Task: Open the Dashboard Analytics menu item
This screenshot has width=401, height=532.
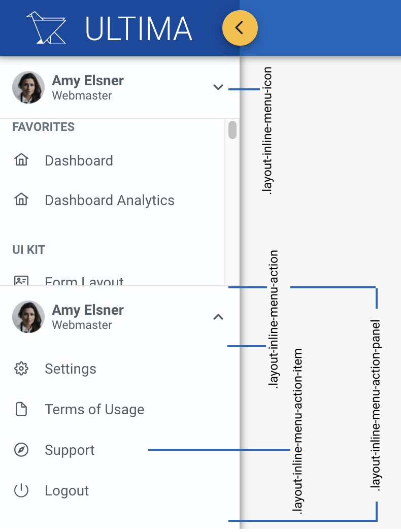Action: [x=109, y=200]
